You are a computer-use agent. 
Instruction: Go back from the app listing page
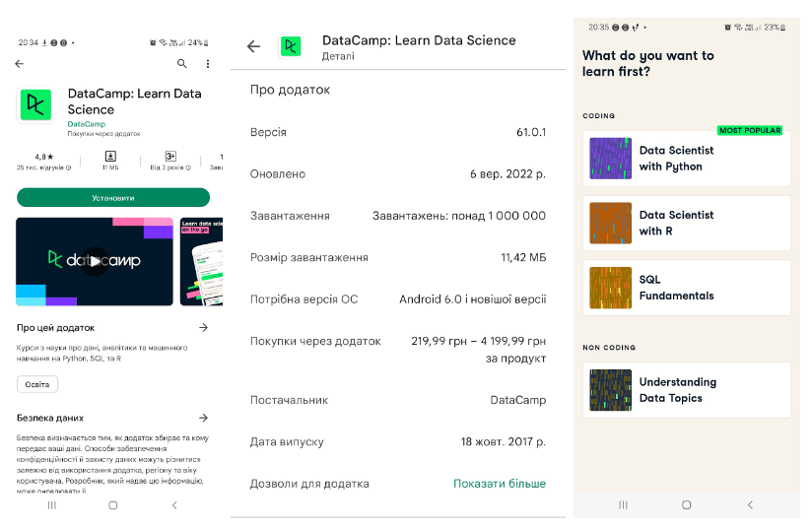click(x=20, y=64)
